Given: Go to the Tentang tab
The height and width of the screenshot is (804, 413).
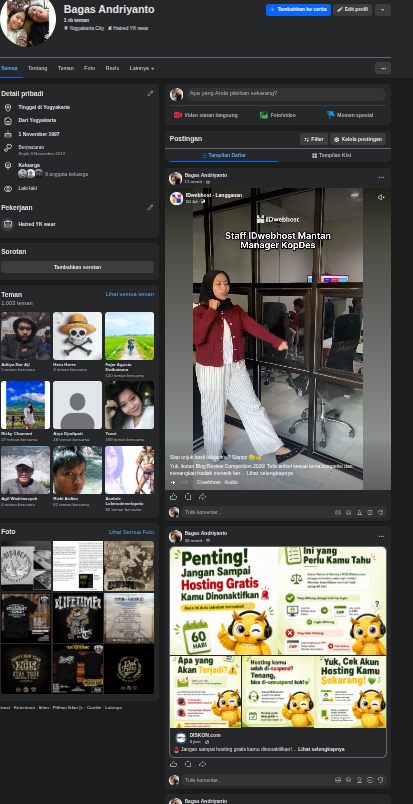Looking at the screenshot, I should [37, 68].
